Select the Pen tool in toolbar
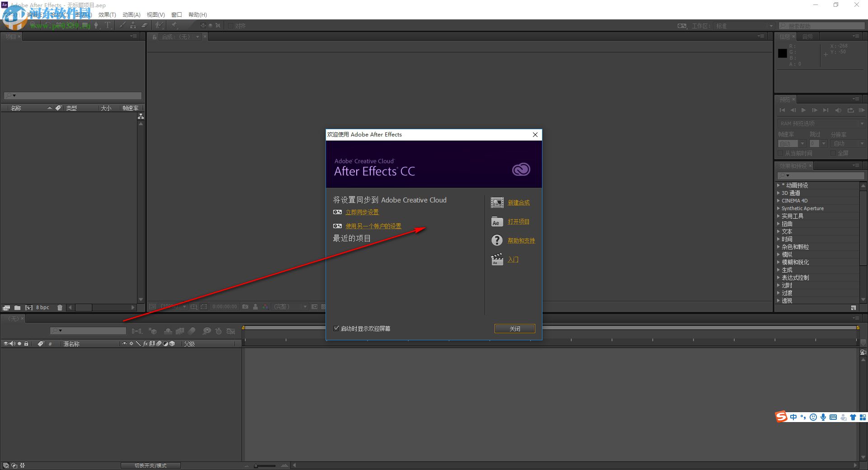The width and height of the screenshot is (868, 470). click(x=96, y=25)
